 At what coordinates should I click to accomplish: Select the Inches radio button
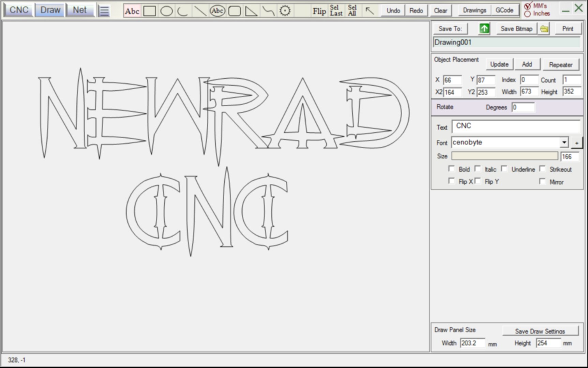click(x=528, y=14)
